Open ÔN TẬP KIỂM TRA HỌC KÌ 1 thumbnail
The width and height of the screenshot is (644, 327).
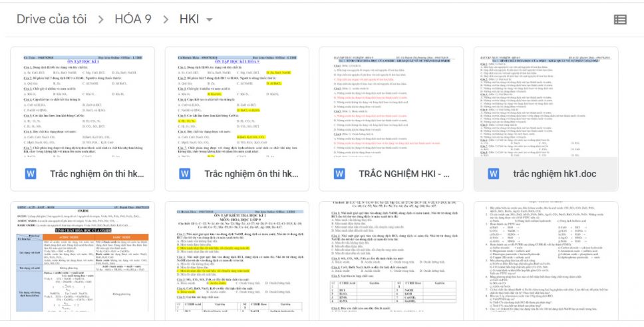237,263
